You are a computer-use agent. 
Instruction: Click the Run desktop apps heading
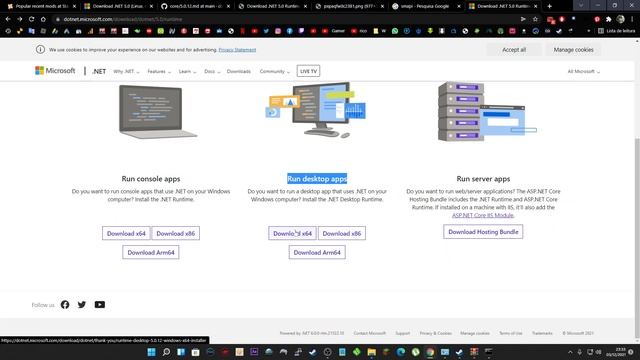317,179
